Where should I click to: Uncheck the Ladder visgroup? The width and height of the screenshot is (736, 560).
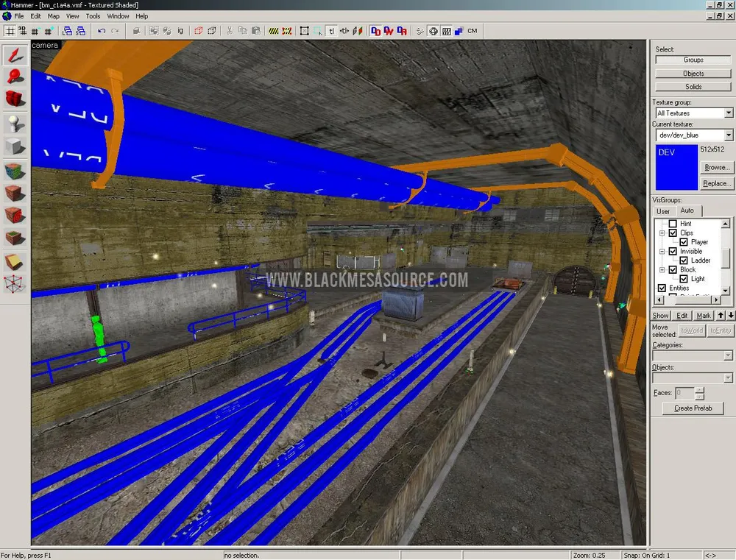684,260
